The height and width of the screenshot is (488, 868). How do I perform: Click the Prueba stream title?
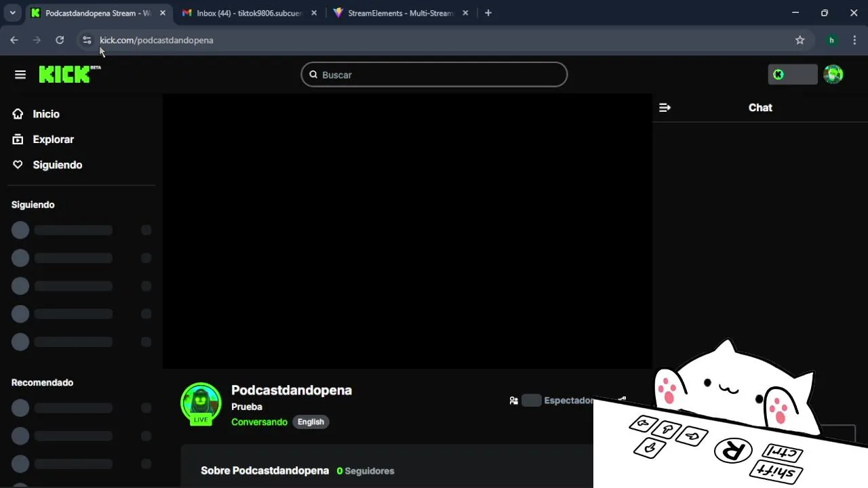(247, 407)
